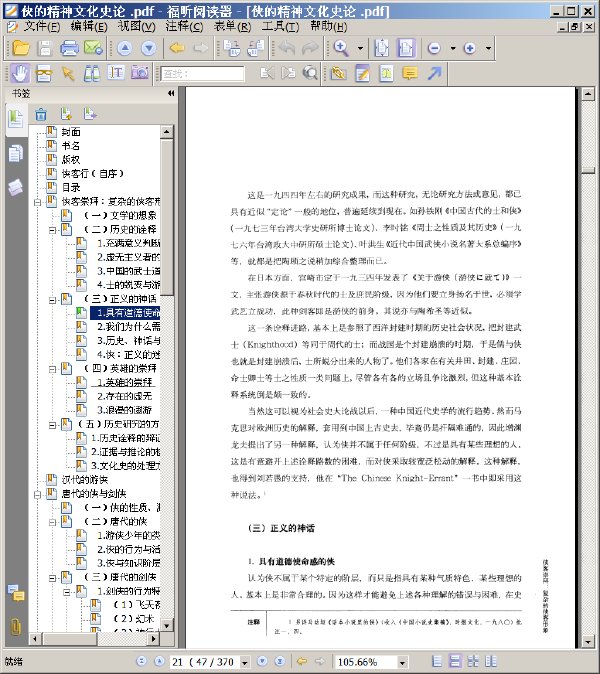
Task: Select the Hand tool
Action: pos(20,73)
